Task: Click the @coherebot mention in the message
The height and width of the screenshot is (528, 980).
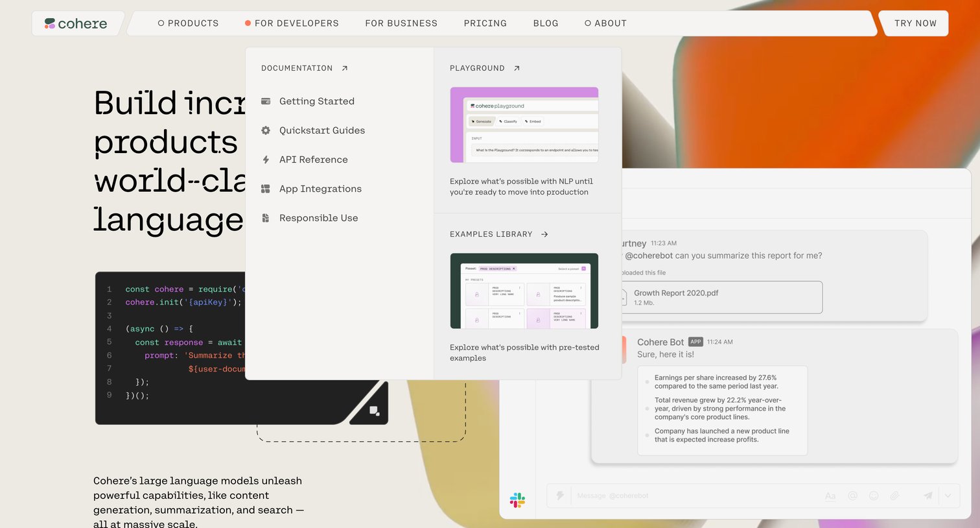Action: pos(649,256)
